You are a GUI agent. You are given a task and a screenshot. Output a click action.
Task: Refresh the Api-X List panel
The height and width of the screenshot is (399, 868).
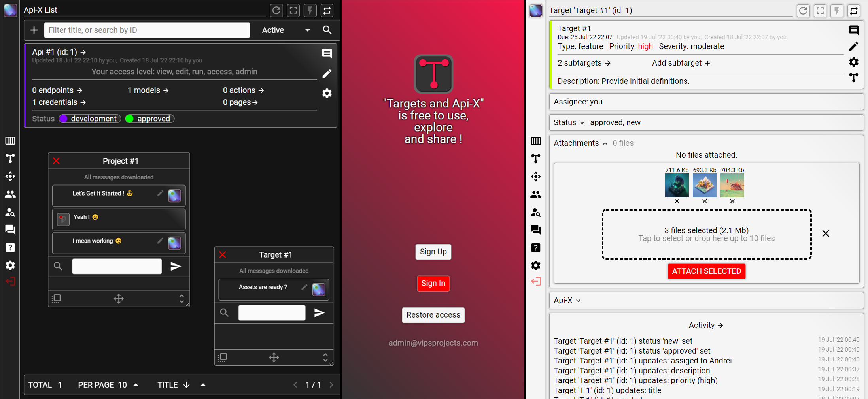click(276, 10)
